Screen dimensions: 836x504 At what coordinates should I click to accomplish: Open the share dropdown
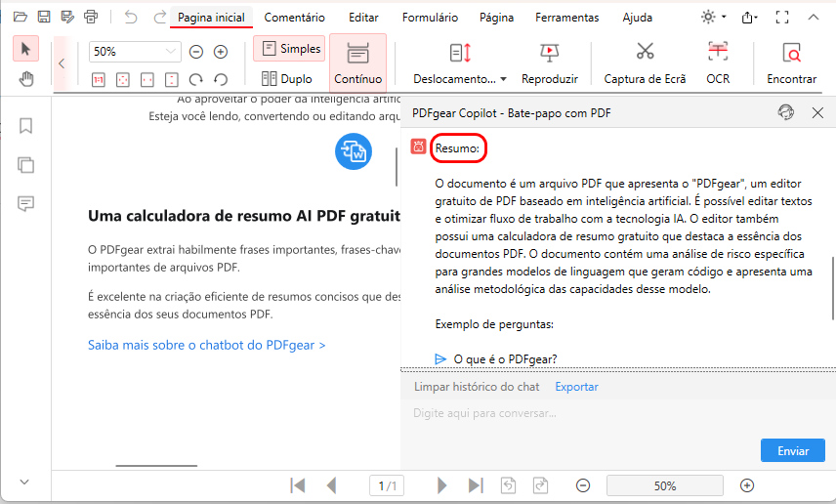749,18
